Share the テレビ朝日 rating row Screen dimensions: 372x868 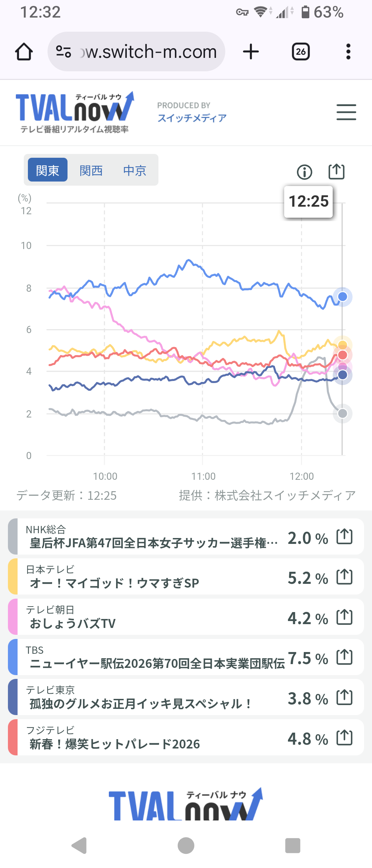coord(344,617)
